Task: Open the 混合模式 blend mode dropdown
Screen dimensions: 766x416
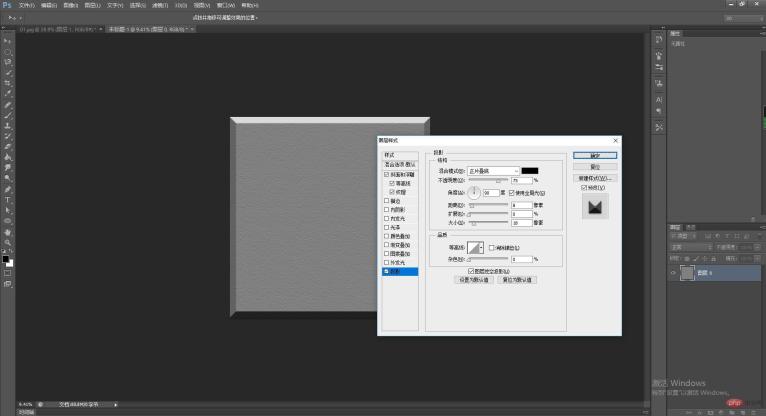Action: pos(493,171)
